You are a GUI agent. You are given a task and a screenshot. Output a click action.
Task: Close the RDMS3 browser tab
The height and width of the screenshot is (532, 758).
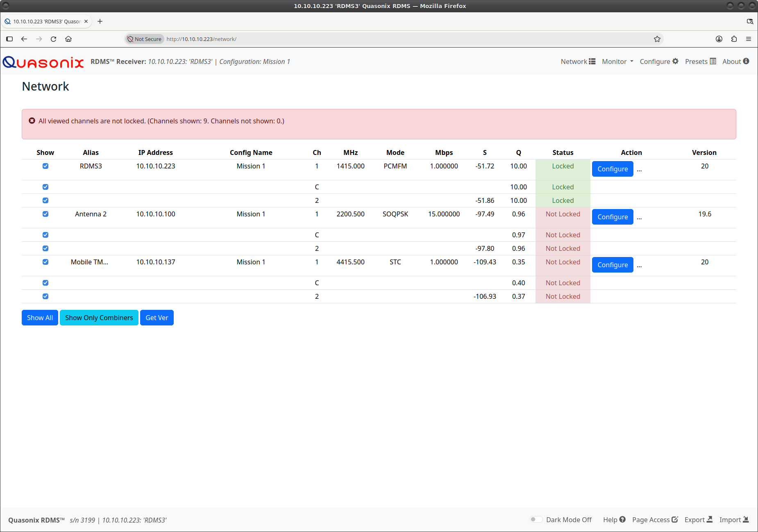tap(86, 21)
